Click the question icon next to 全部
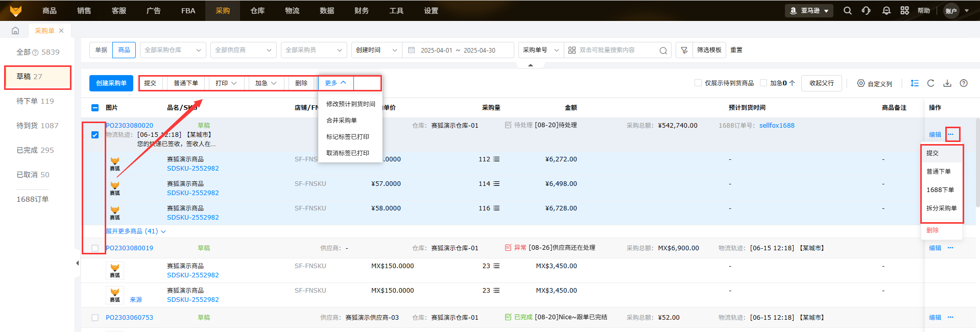Image resolution: width=980 pixels, height=332 pixels. pos(35,52)
